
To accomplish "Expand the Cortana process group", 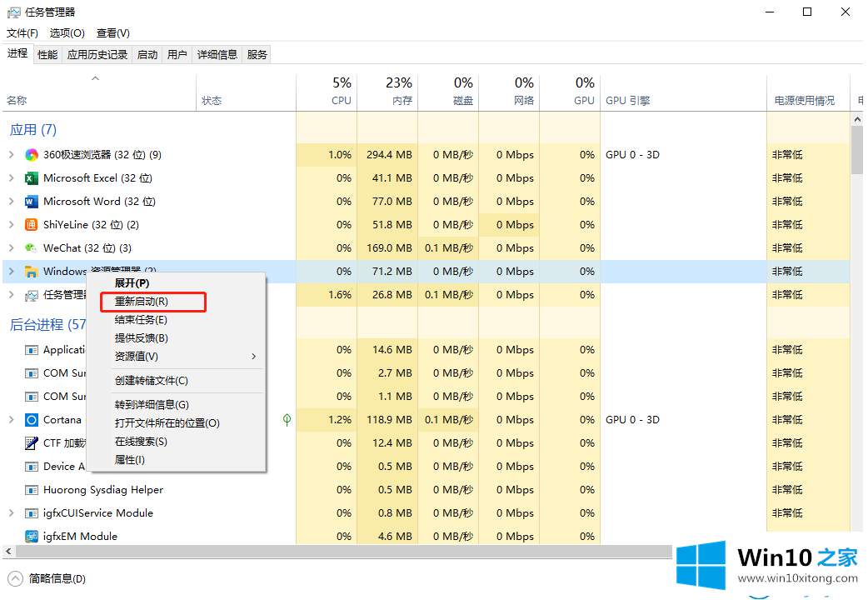I will click(12, 419).
